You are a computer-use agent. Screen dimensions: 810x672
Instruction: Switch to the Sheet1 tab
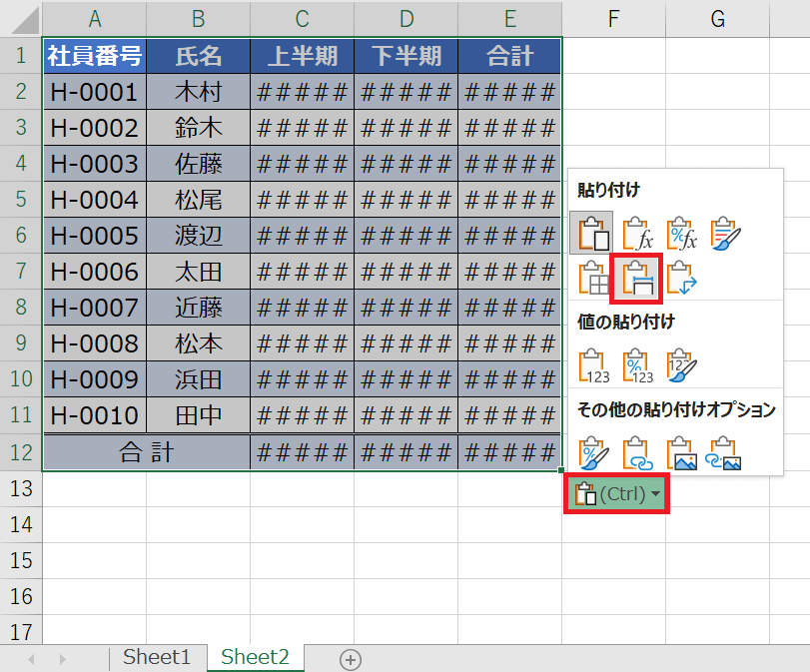156,657
